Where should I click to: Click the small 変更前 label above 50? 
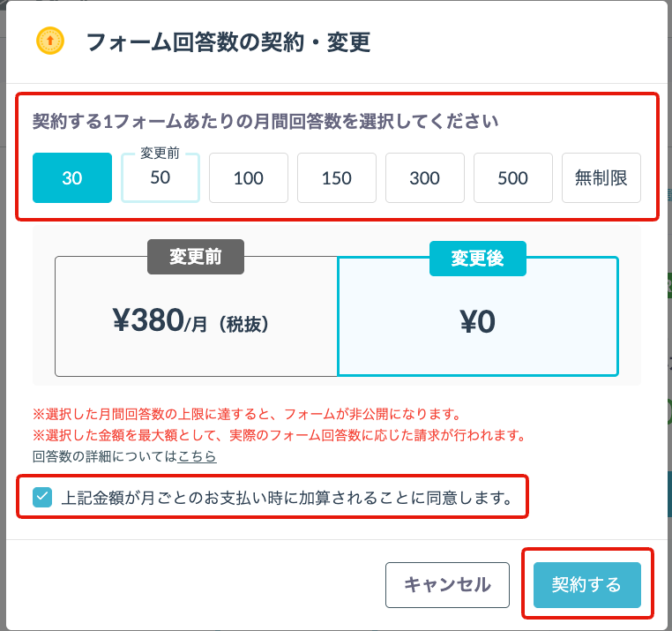click(x=160, y=154)
